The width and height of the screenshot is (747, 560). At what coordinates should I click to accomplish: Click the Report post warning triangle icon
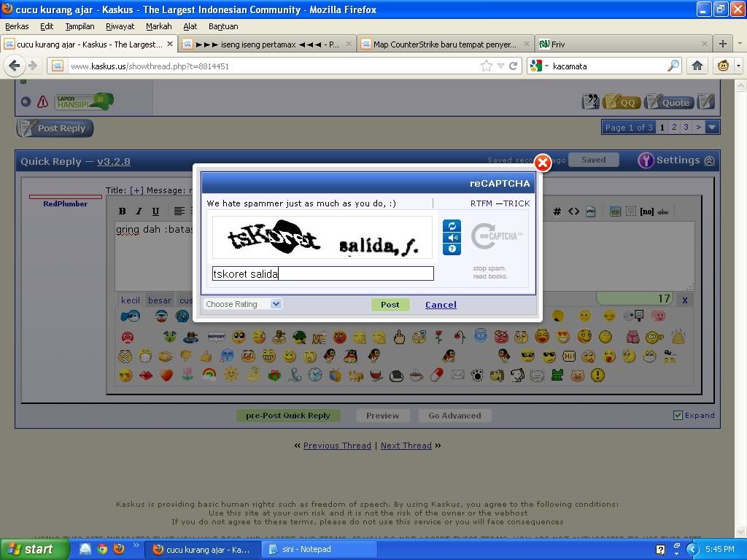pyautogui.click(x=42, y=101)
